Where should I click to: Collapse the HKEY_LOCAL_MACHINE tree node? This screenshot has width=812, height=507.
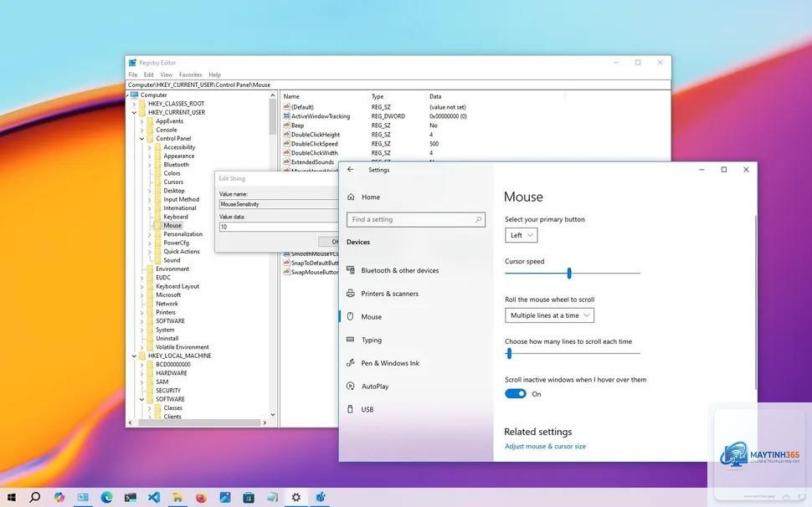(134, 356)
